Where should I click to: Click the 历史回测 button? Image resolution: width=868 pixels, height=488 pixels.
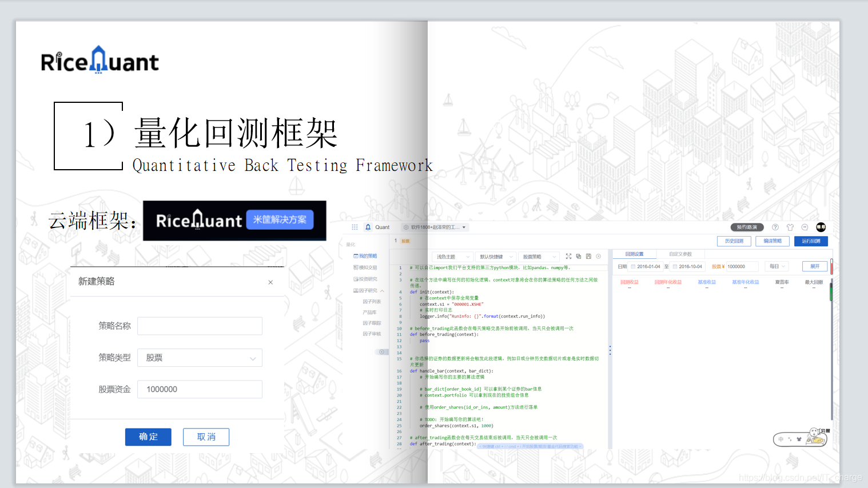tap(734, 241)
